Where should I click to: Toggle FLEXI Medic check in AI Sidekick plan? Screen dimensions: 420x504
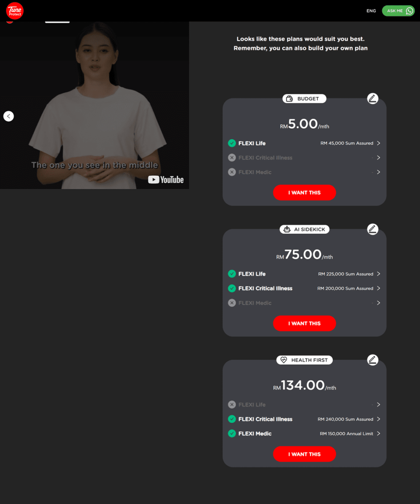232,303
